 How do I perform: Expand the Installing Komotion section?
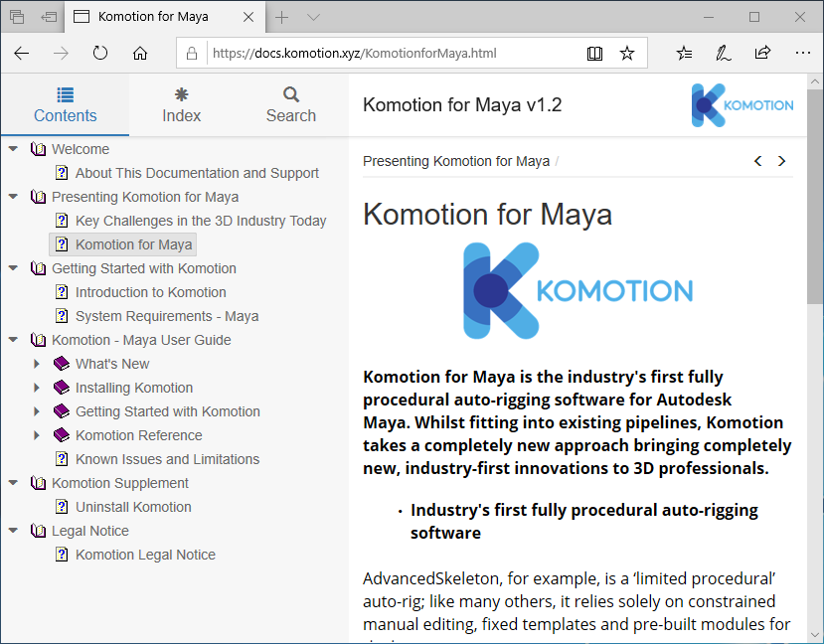click(37, 388)
